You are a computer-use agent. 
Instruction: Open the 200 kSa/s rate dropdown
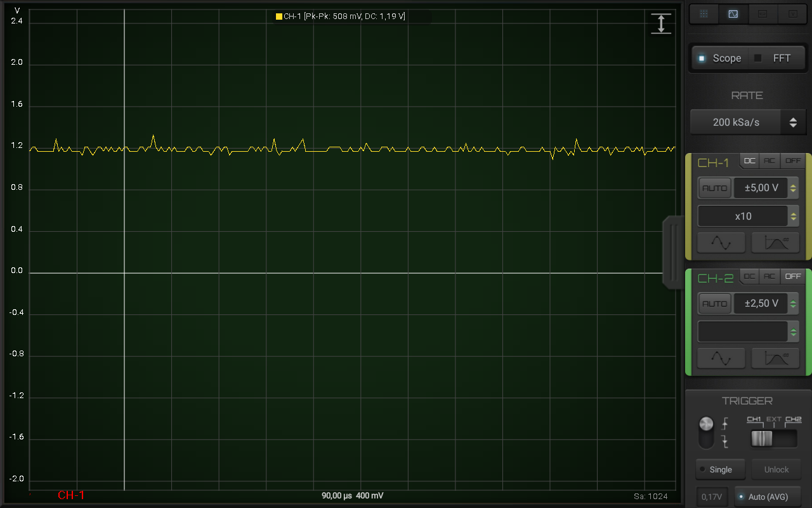(736, 122)
